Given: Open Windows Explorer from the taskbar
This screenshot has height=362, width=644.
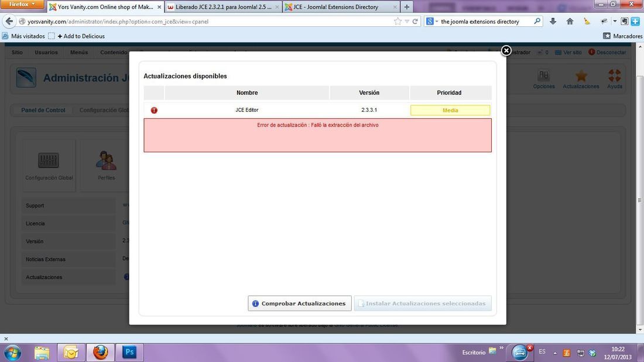Looking at the screenshot, I should point(42,353).
